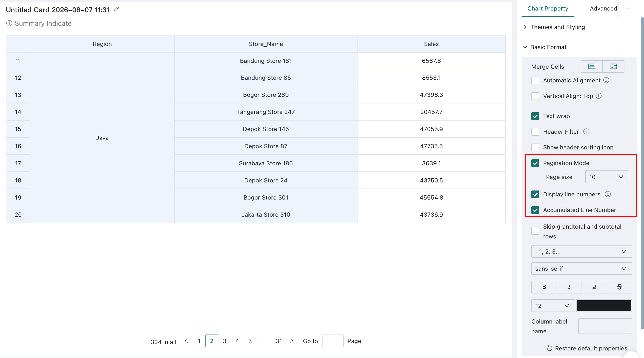644x358 pixels.
Task: Toggle bold for line numbers
Action: coord(544,287)
